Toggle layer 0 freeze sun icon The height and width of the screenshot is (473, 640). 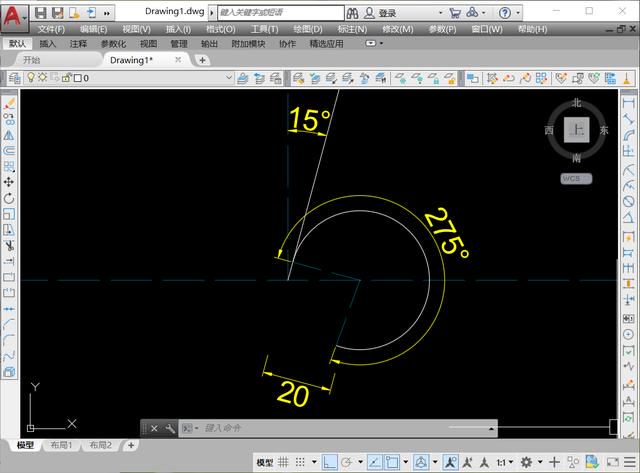42,77
